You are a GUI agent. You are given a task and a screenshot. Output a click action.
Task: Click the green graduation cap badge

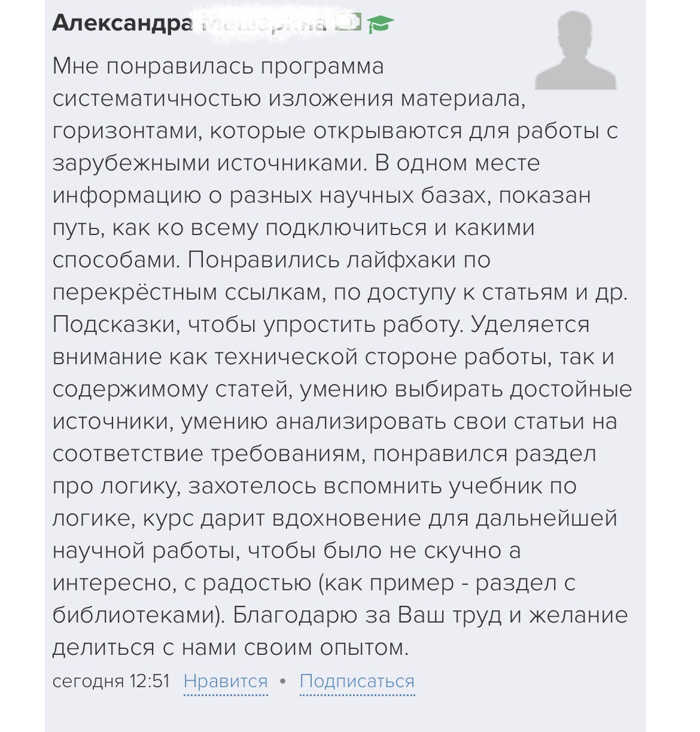[x=381, y=24]
